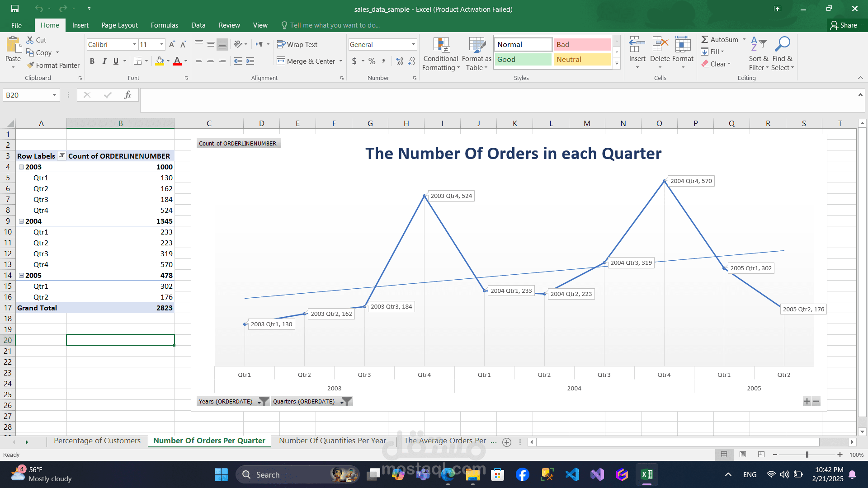Open the Name Box dropdown arrow

[54, 95]
